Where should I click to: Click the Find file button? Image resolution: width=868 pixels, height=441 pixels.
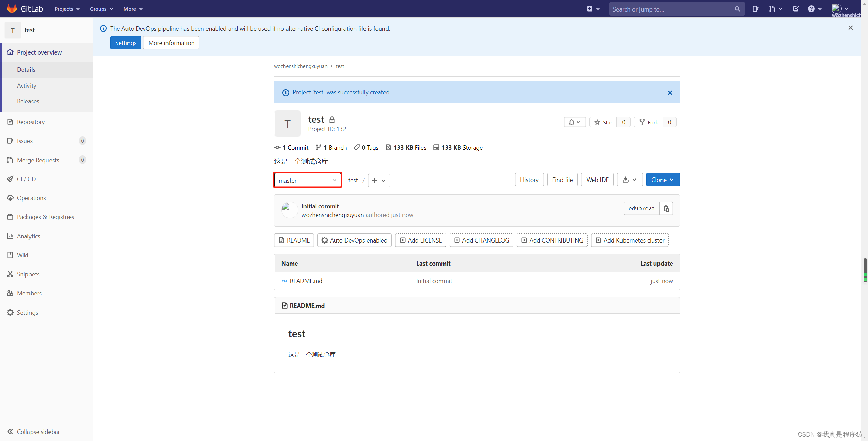point(562,180)
